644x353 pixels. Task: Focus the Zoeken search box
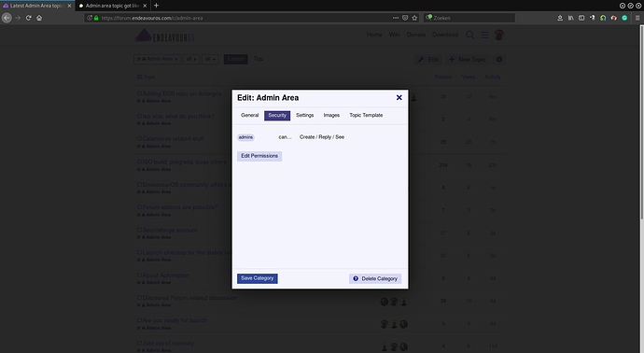(469, 18)
